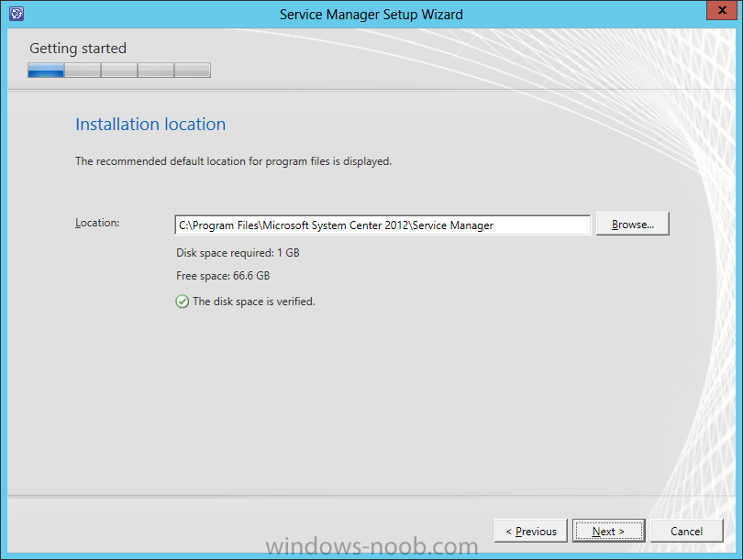Go back with the Previous button
Viewport: 743px width, 560px height.
pos(531,531)
